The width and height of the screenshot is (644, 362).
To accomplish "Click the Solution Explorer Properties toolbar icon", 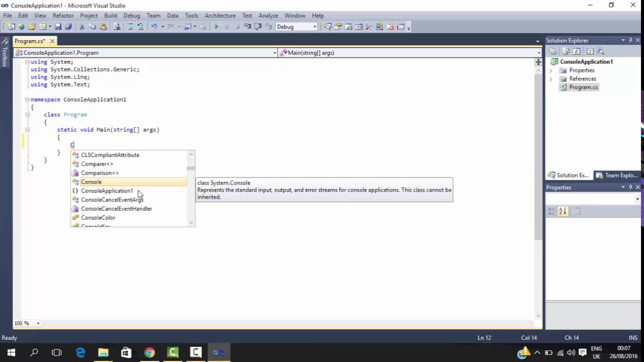I will [552, 51].
